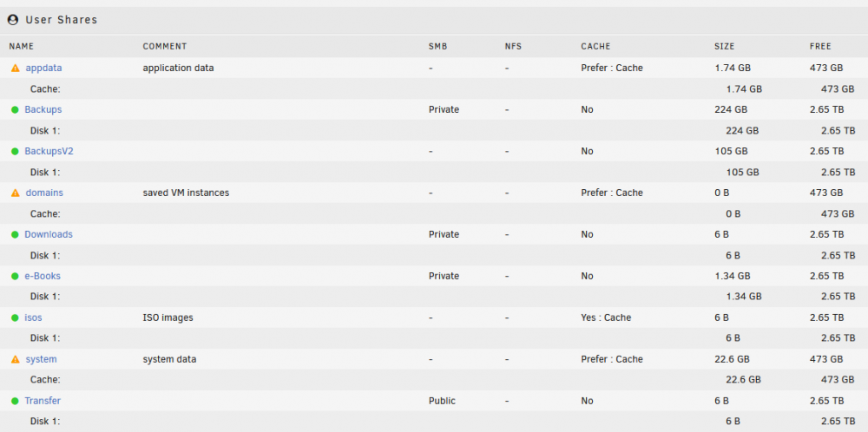The width and height of the screenshot is (868, 432).
Task: Click the User Shares person icon
Action: pyautogui.click(x=13, y=20)
